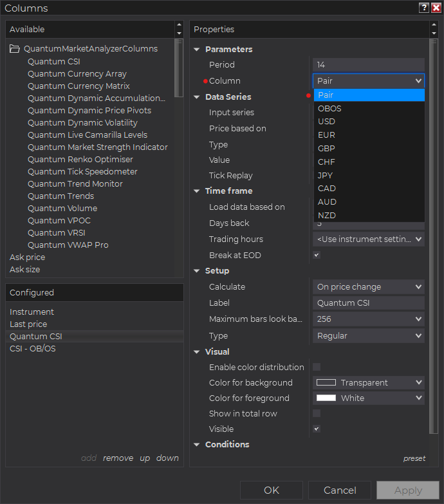Screen dimensions: 444x504
Task: Click the Properties panel scroll down arrow
Action: pyautogui.click(x=434, y=33)
